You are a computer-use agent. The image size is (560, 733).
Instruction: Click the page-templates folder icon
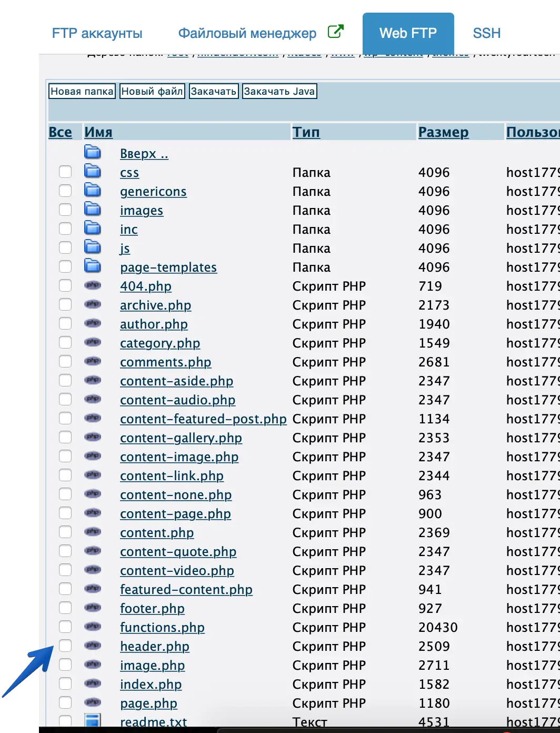click(x=93, y=266)
